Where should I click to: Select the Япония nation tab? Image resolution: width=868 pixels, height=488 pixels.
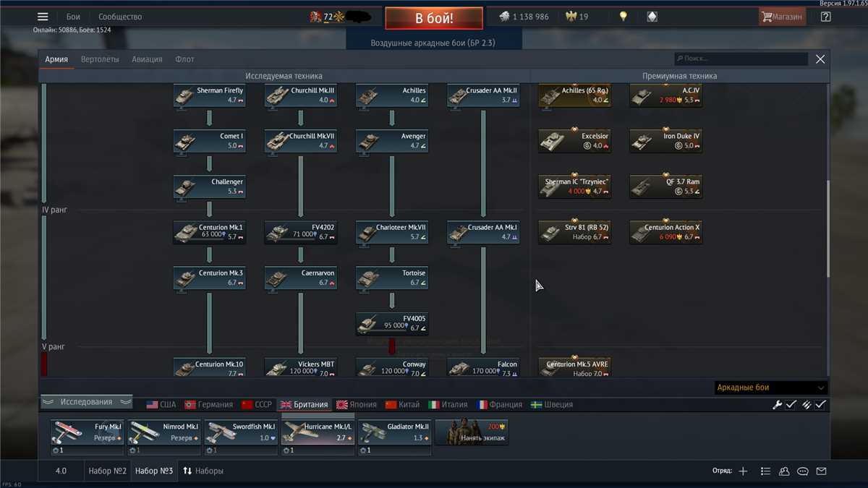[x=357, y=405]
